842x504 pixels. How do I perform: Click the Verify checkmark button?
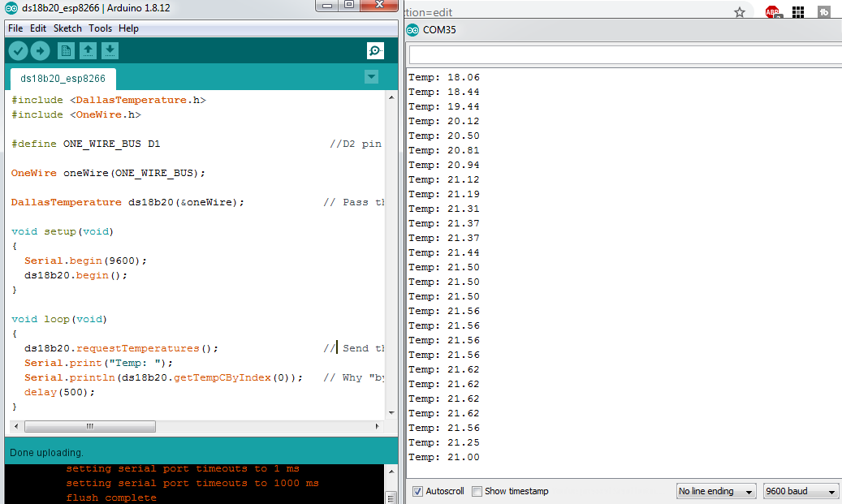[18, 51]
